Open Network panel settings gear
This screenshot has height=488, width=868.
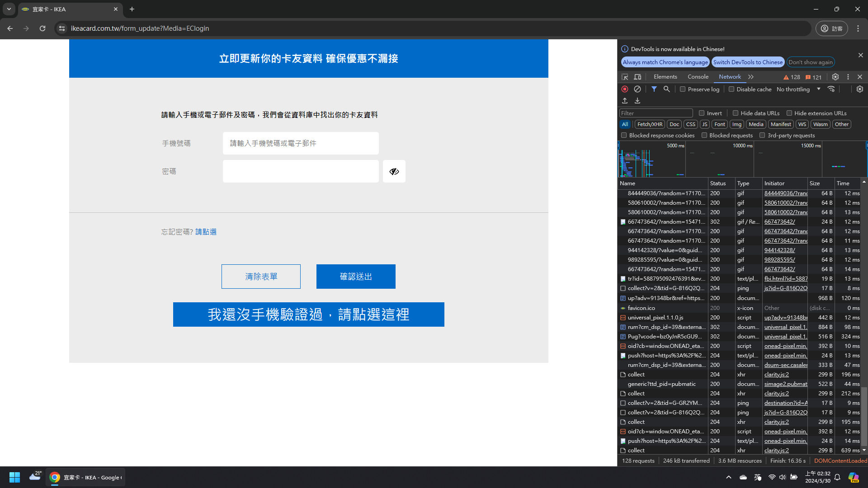click(x=860, y=89)
